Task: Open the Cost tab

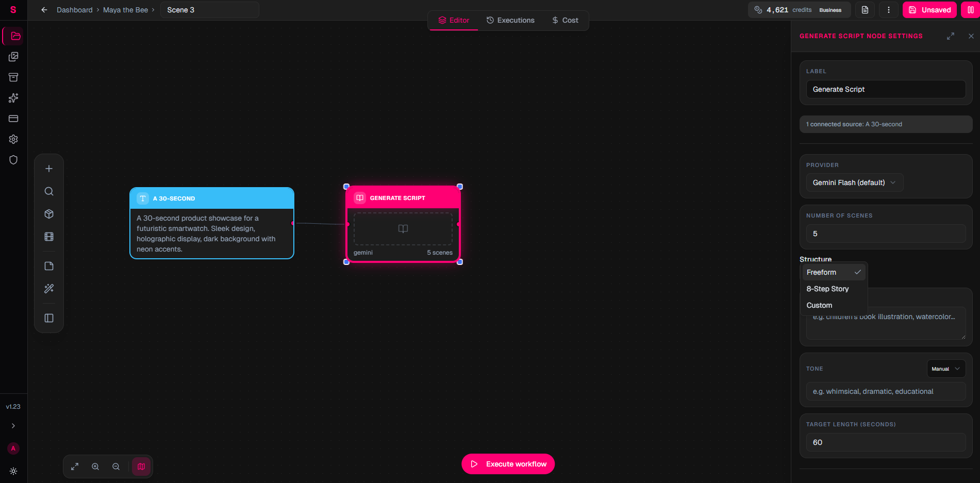Action: tap(565, 20)
